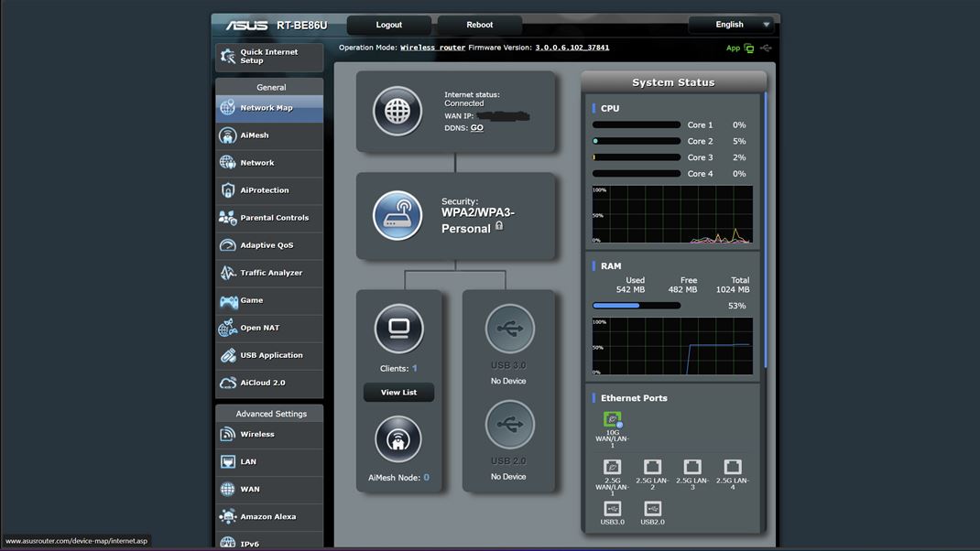Open LAN advanced settings
The width and height of the screenshot is (980, 551).
[269, 461]
